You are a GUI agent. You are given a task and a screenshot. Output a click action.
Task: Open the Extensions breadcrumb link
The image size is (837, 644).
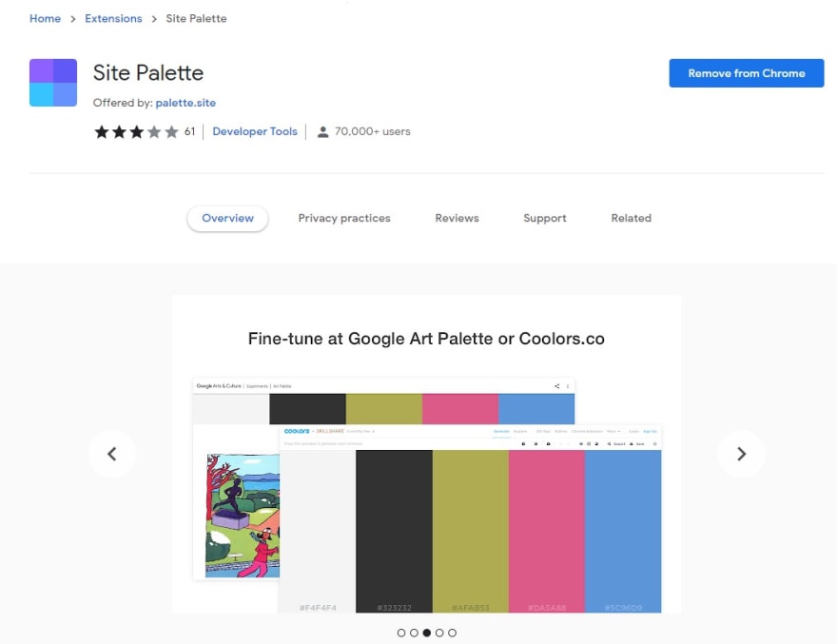click(x=113, y=19)
